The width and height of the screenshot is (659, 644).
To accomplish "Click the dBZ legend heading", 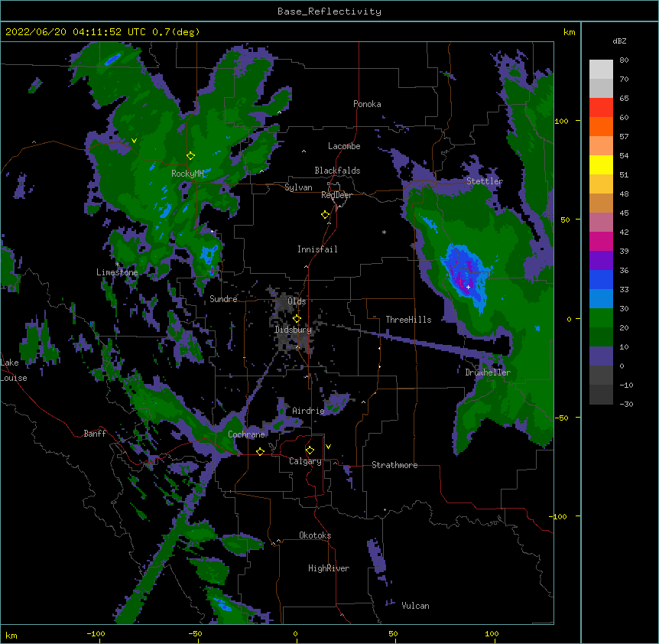I will 619,41.
